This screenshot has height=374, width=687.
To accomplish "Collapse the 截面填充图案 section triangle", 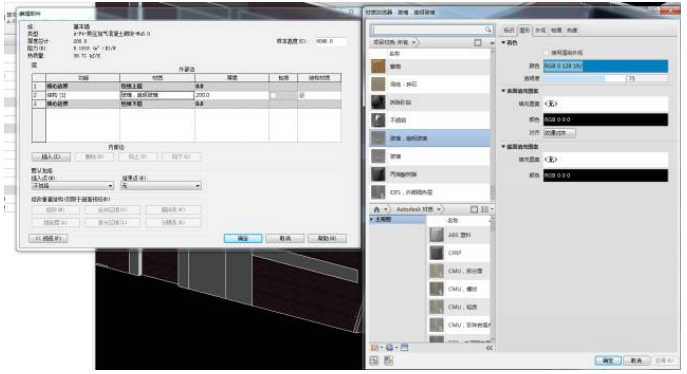I will tap(503, 146).
